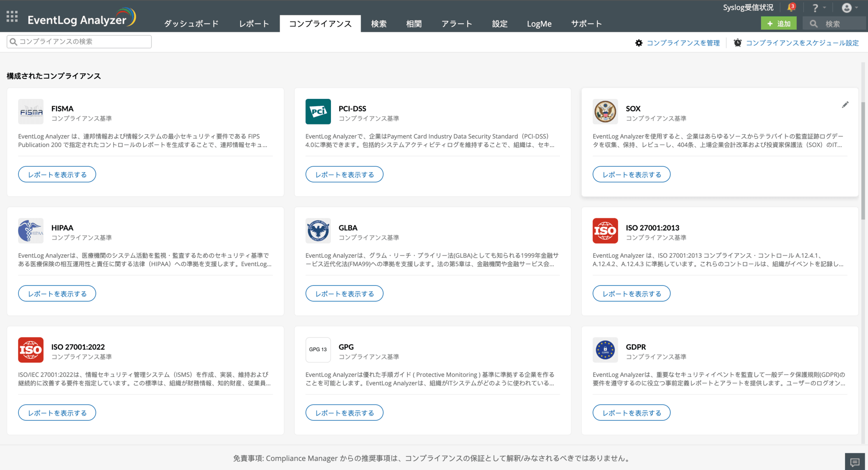Click the SOX edit pencil icon
868x470 pixels.
point(845,105)
